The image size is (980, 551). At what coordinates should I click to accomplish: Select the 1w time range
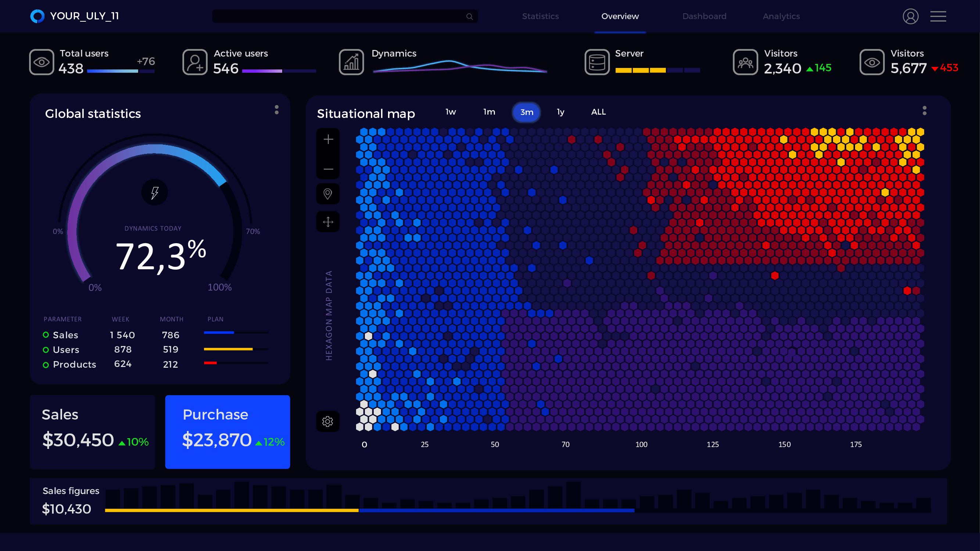[450, 112]
